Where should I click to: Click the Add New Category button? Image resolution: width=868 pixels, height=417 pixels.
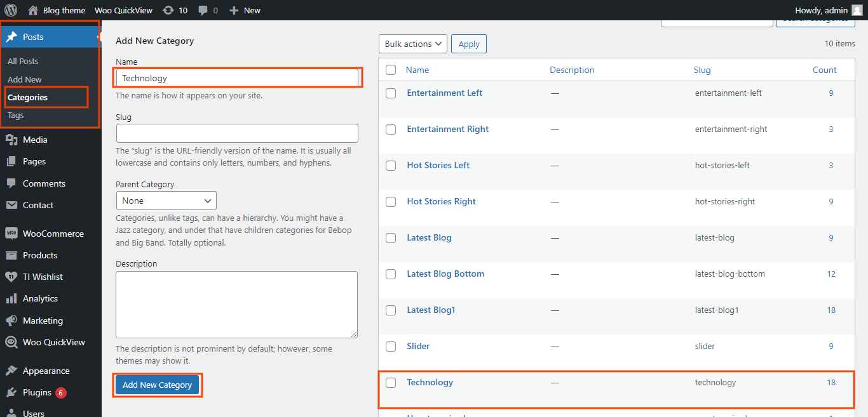[157, 385]
